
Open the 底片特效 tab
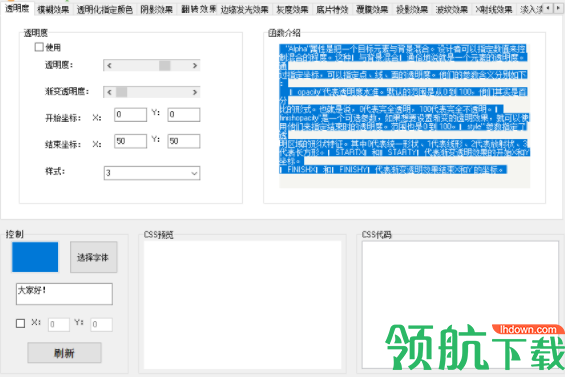pos(332,9)
